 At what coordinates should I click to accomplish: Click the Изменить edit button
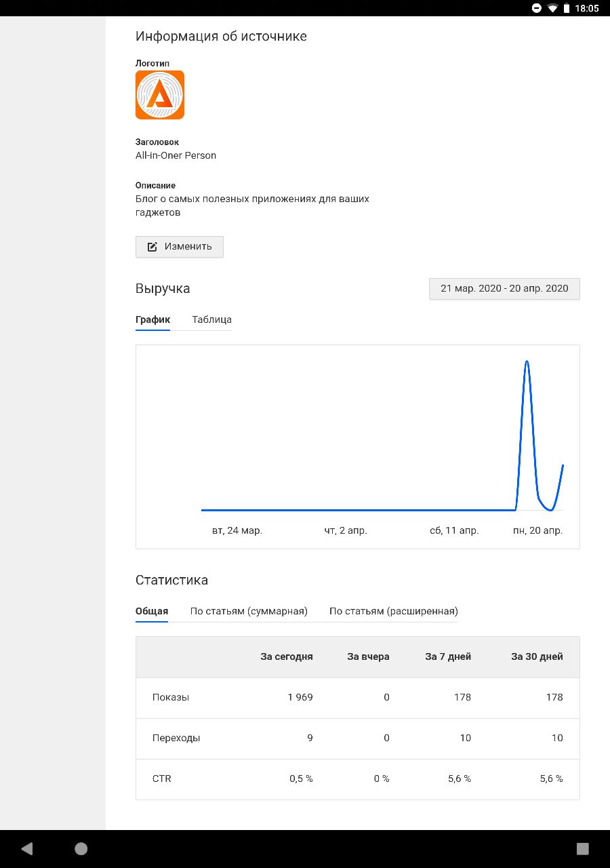pos(180,247)
